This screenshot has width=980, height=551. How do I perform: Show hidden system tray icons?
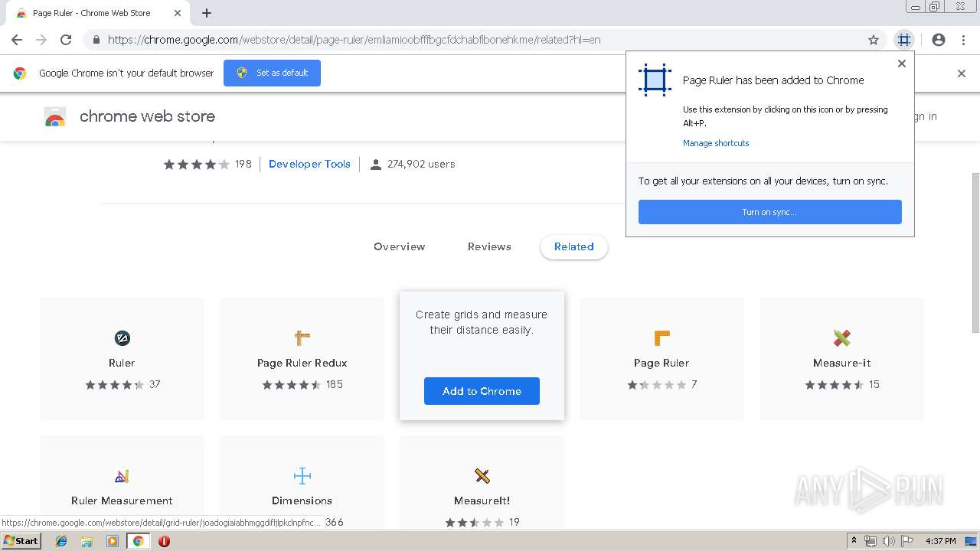point(854,541)
